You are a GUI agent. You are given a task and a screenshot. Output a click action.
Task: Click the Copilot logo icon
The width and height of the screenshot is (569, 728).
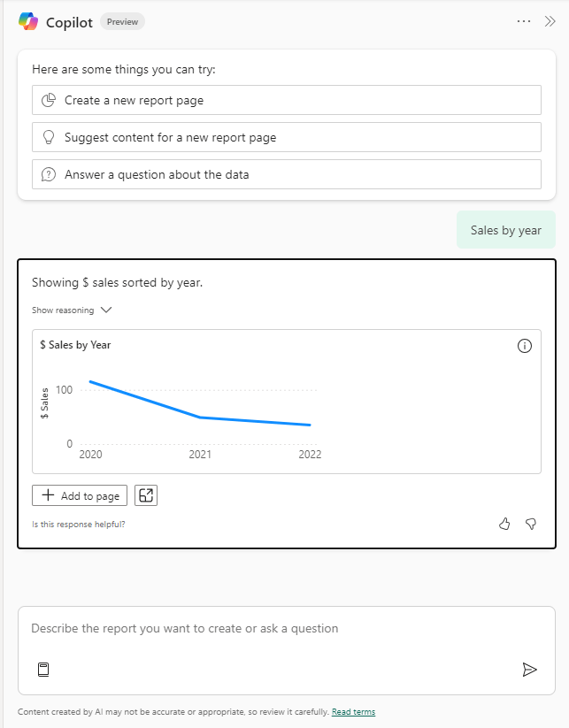[28, 22]
